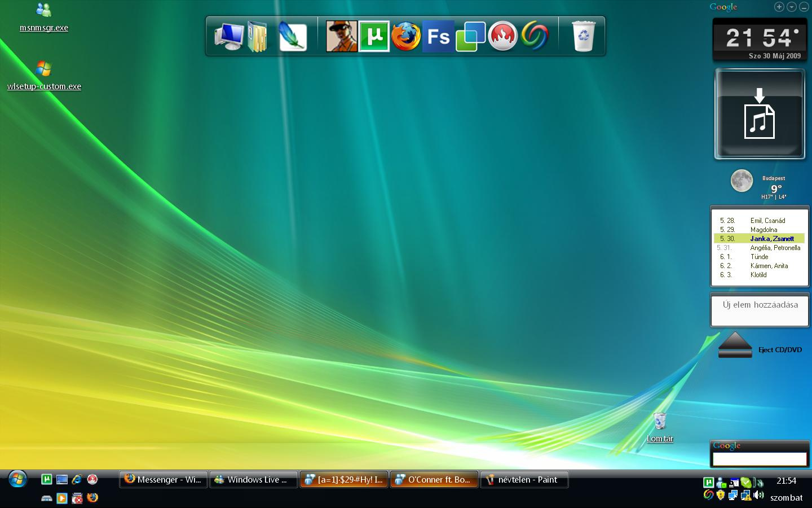Open the blue-green overlapping squares dock icon
The height and width of the screenshot is (508, 812).
point(470,37)
